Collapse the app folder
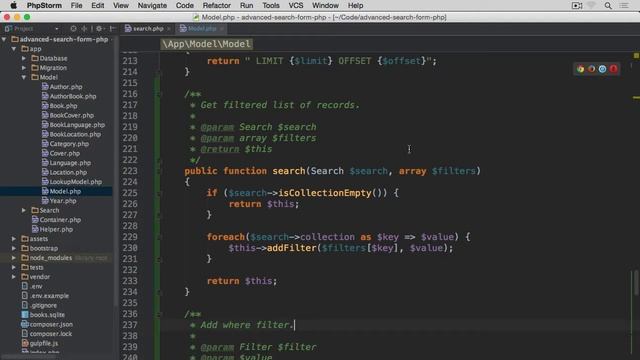Image resolution: width=640 pixels, height=360 pixels. (x=14, y=49)
